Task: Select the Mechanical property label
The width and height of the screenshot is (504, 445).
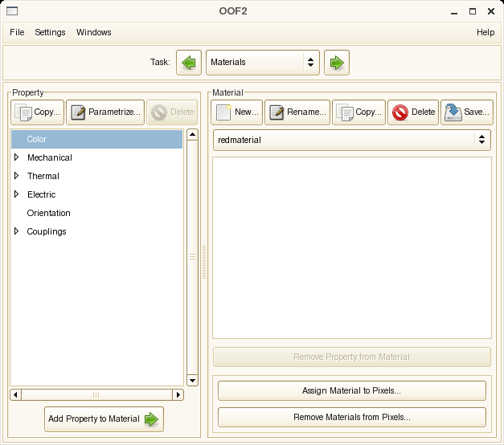Action: 50,157
